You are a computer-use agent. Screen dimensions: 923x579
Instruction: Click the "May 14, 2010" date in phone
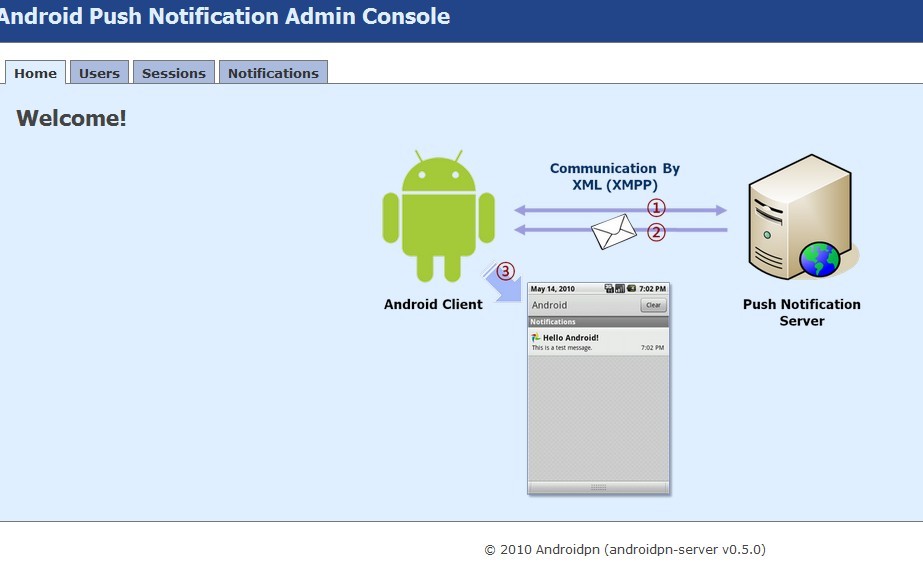pos(552,288)
